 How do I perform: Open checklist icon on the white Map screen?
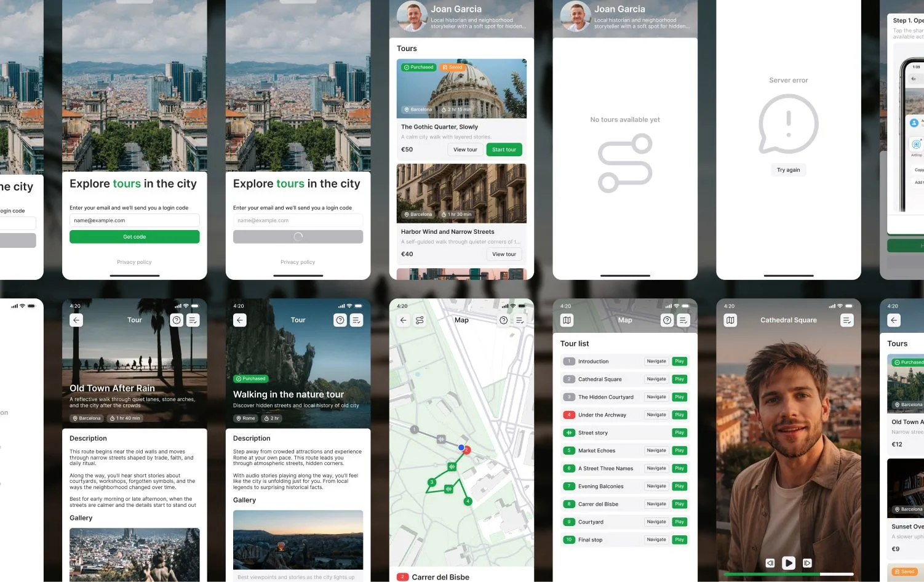[x=520, y=320]
